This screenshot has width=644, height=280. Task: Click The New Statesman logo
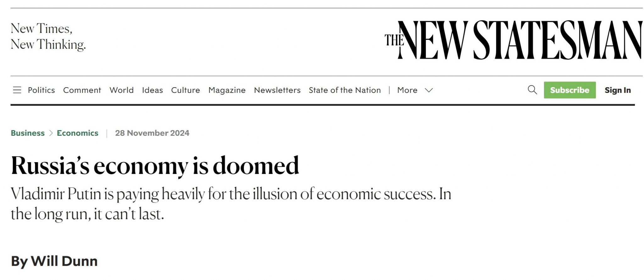click(x=514, y=40)
